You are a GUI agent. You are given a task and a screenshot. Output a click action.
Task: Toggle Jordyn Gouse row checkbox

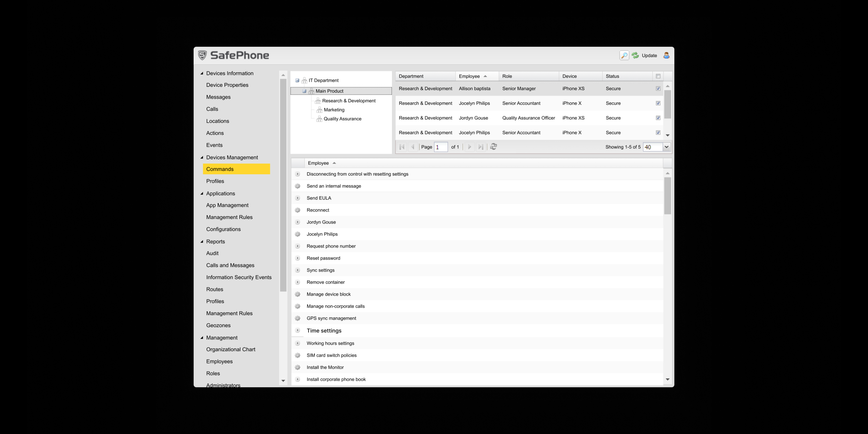pos(658,118)
